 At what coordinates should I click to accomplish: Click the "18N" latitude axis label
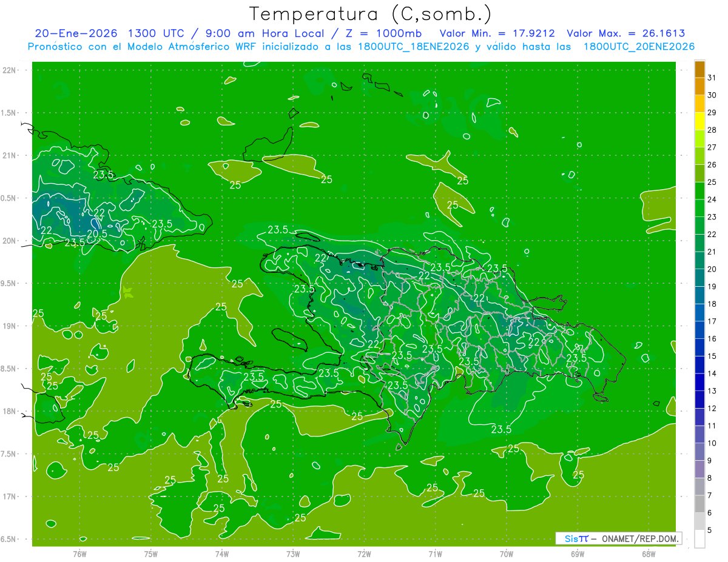(10, 411)
